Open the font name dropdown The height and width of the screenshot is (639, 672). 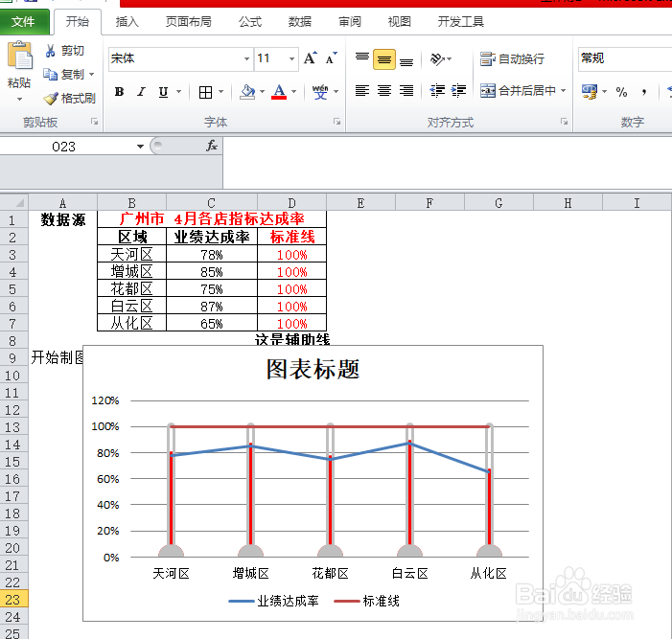click(247, 58)
